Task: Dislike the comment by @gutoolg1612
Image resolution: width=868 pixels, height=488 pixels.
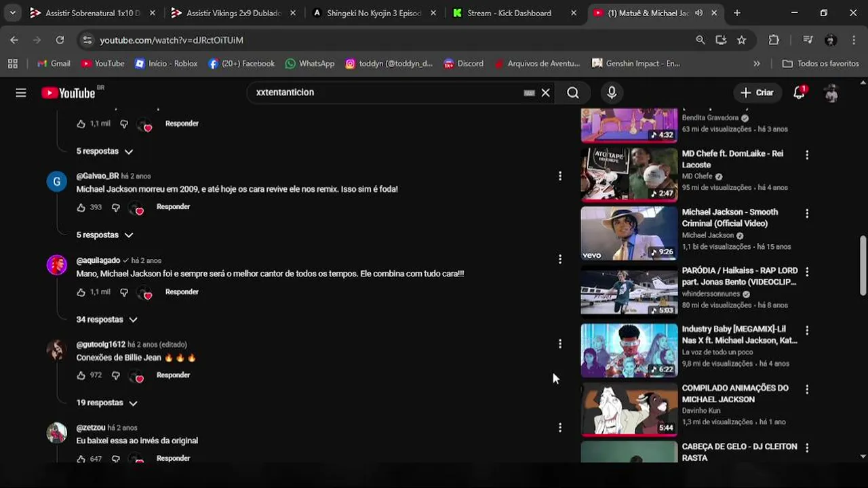Action: (x=115, y=375)
